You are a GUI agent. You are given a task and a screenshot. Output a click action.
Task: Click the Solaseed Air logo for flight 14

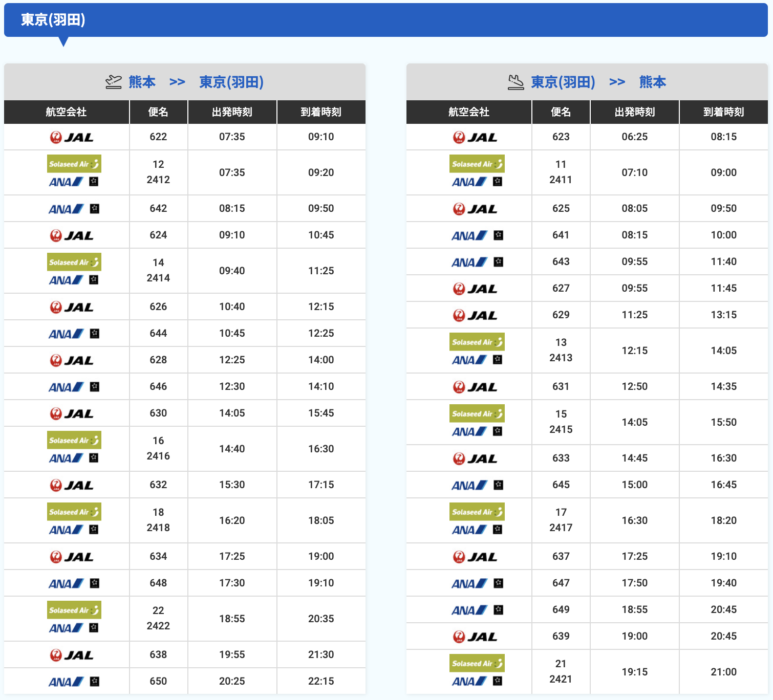click(74, 262)
